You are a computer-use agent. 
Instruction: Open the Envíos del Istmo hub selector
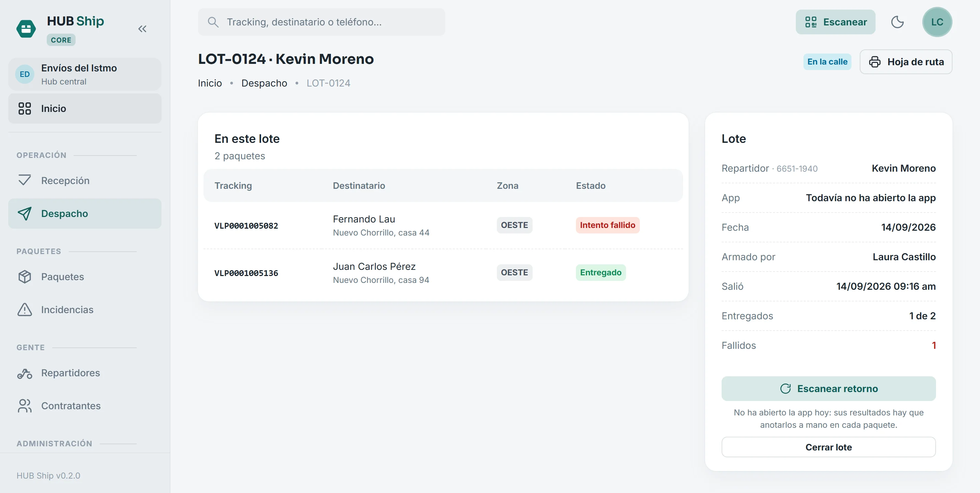point(85,74)
